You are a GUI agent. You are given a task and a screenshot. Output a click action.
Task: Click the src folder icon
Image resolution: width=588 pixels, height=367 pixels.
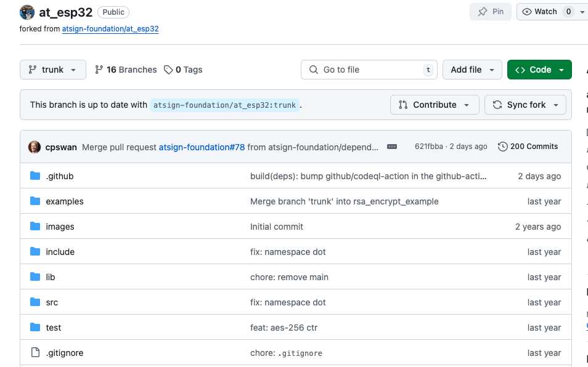[x=35, y=302]
